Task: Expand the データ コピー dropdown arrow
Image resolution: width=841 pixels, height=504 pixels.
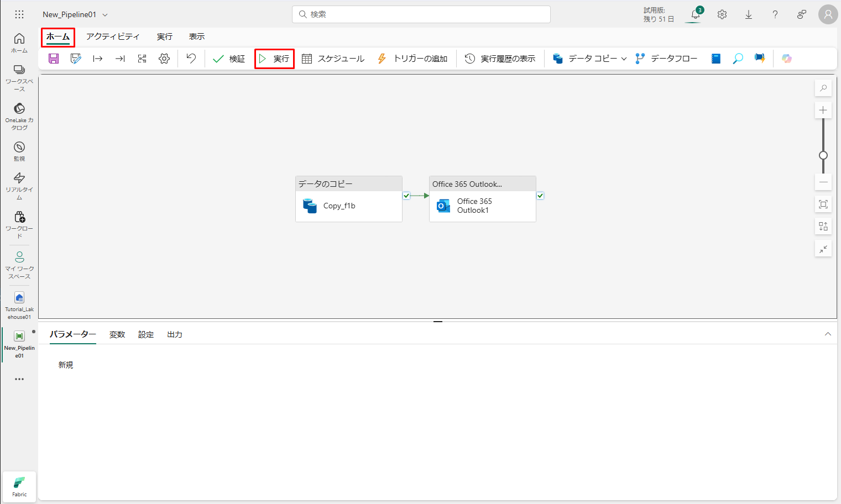Action: pos(624,59)
